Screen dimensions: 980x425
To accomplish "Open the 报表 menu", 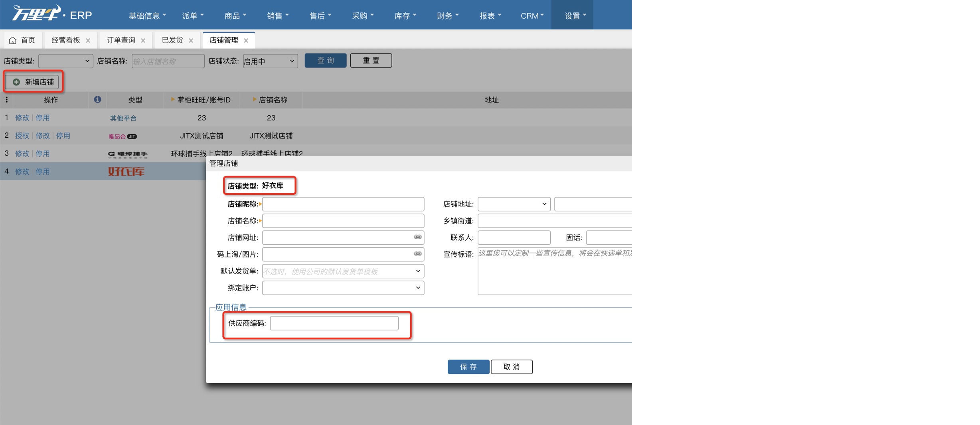I will tap(490, 16).
